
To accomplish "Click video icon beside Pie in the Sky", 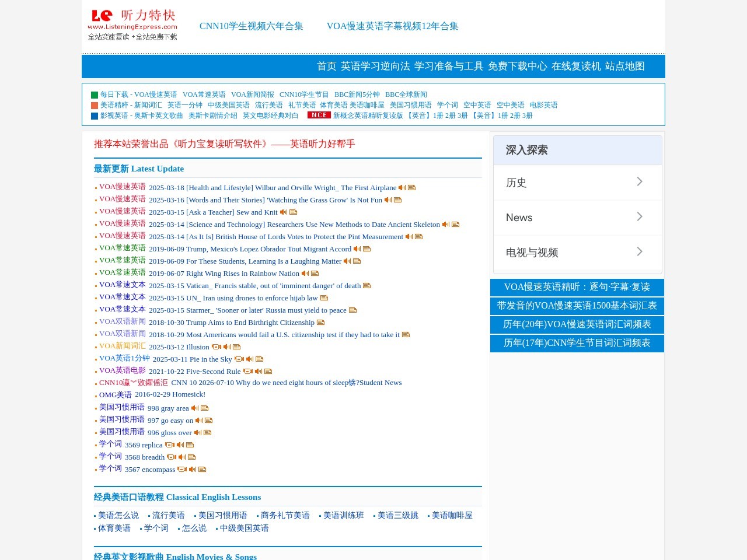I will point(239,359).
